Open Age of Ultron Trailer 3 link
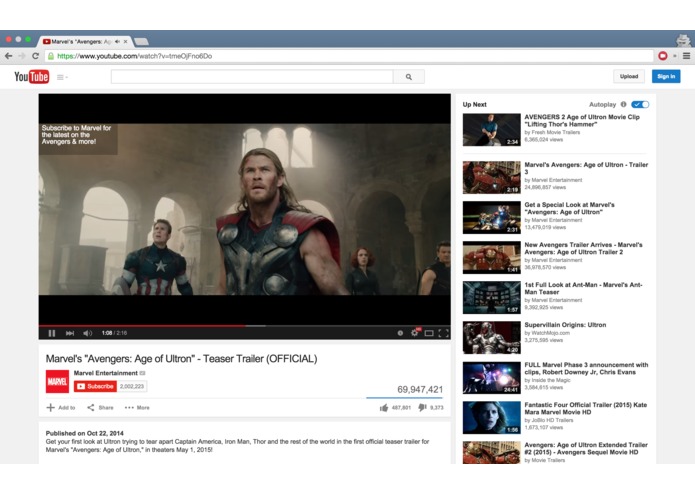 click(x=586, y=168)
